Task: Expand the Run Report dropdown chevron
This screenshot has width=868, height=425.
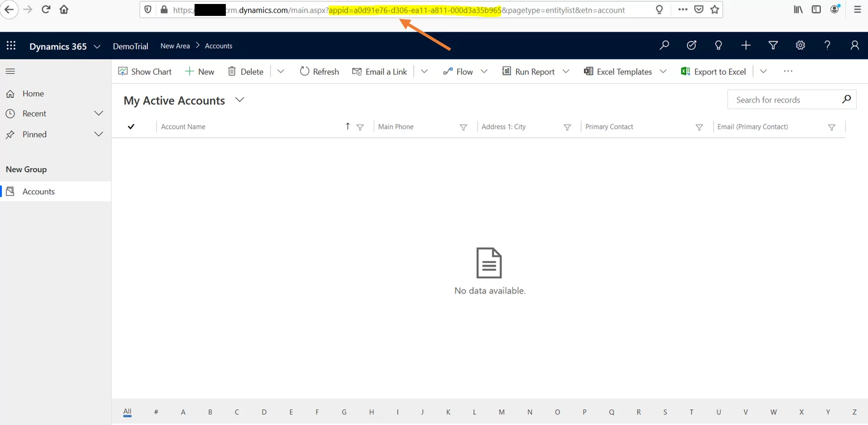Action: point(566,71)
